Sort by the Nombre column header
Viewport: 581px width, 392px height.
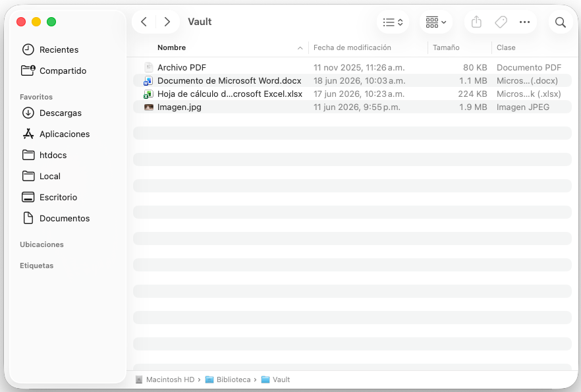[171, 47]
